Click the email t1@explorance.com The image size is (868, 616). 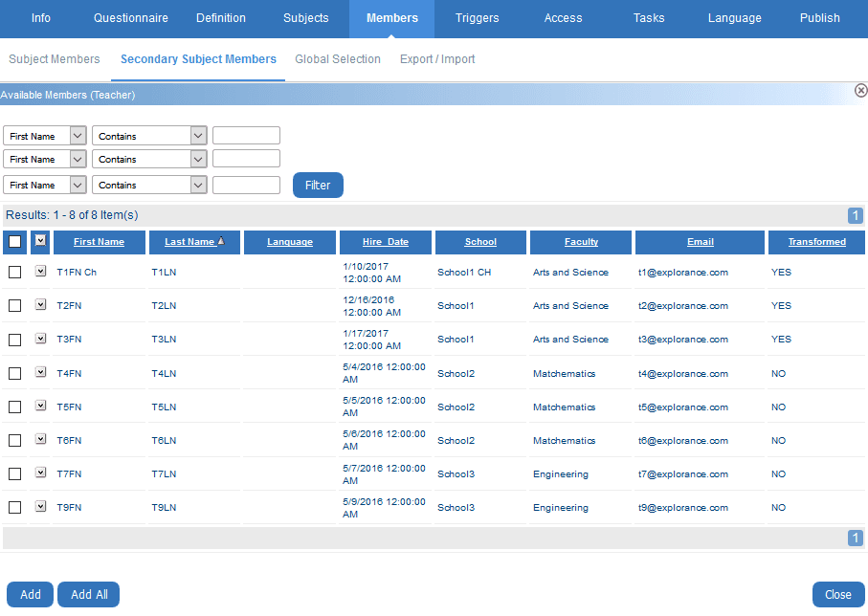tap(683, 273)
